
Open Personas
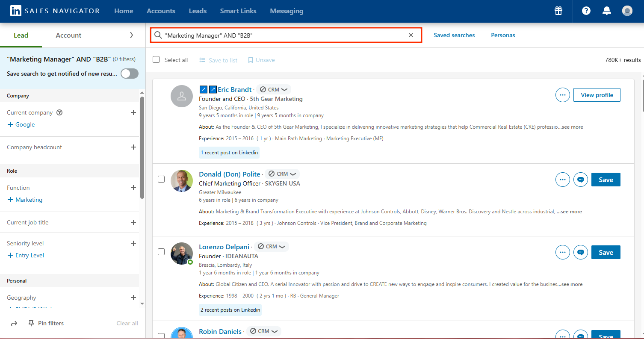coord(503,35)
